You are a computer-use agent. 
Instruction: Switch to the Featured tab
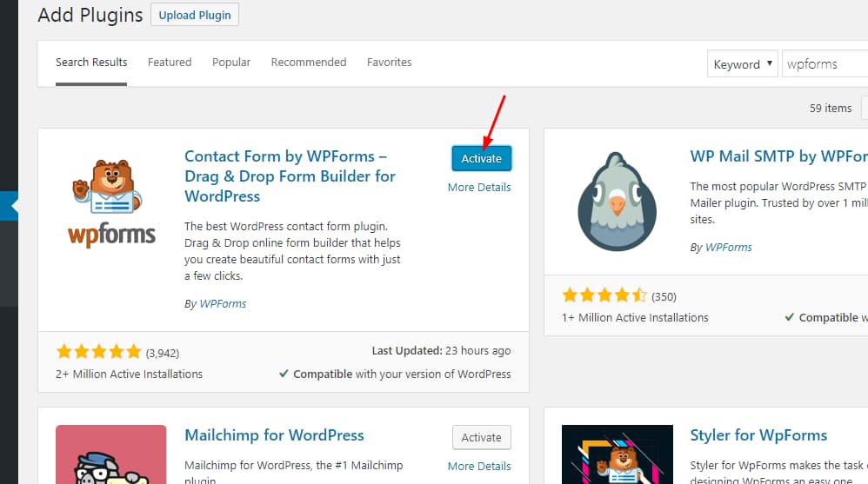click(170, 63)
